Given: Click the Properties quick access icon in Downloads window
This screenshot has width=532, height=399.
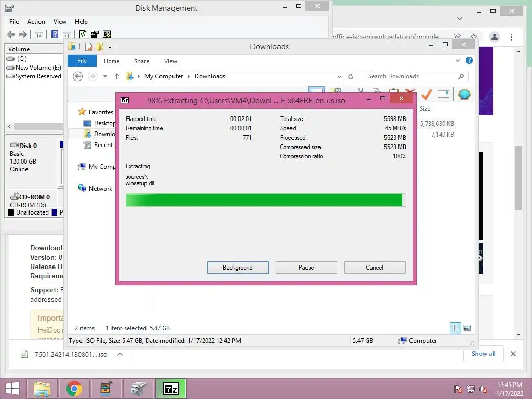Looking at the screenshot, I should pyautogui.click(x=89, y=47).
